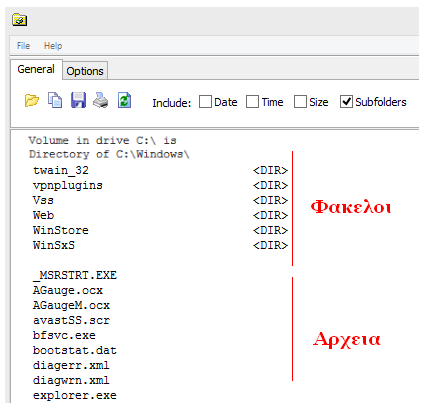Click the print icon

pos(100,100)
